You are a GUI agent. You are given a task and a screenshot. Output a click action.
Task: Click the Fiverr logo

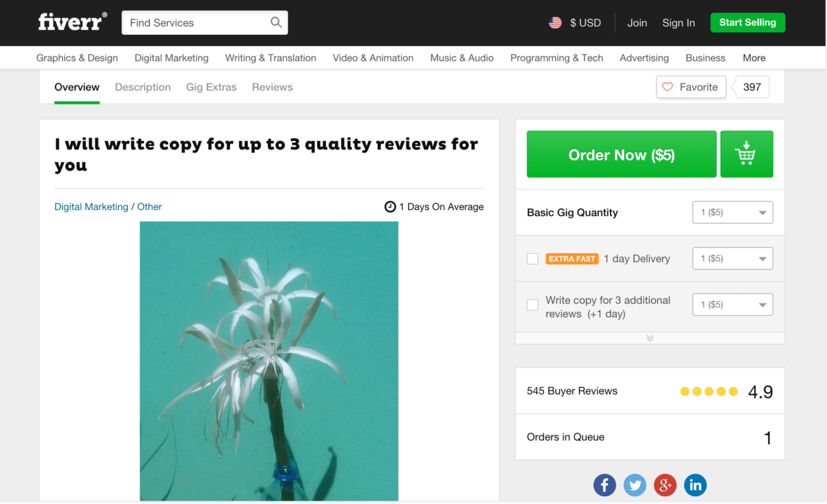click(72, 22)
